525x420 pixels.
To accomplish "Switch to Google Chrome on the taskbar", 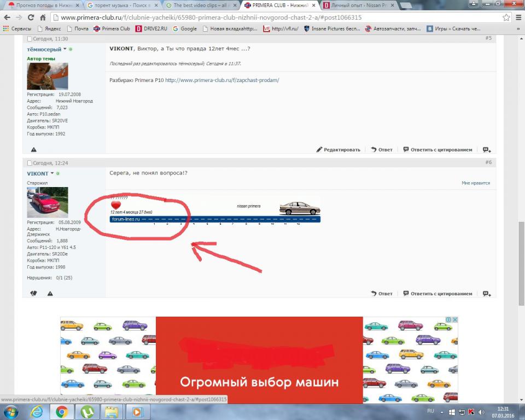I will [62, 412].
